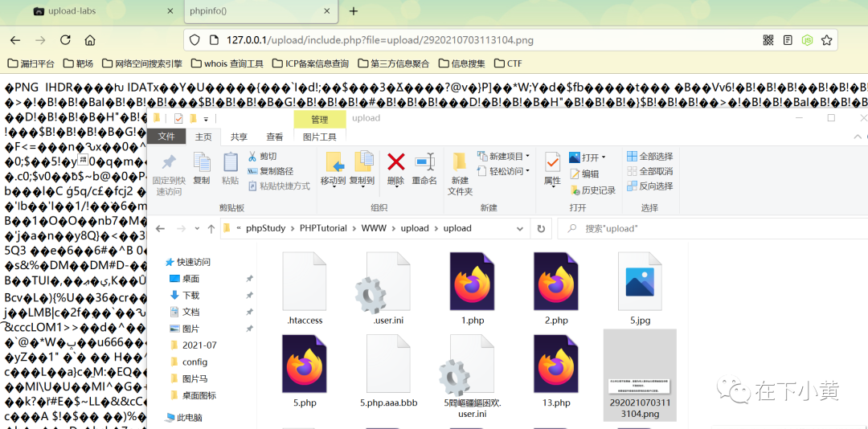
Task: Click the Firefox home button
Action: 90,40
